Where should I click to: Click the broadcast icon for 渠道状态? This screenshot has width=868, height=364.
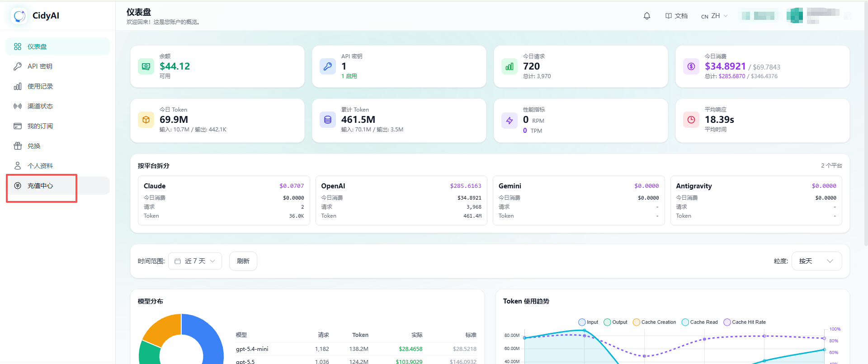tap(18, 106)
